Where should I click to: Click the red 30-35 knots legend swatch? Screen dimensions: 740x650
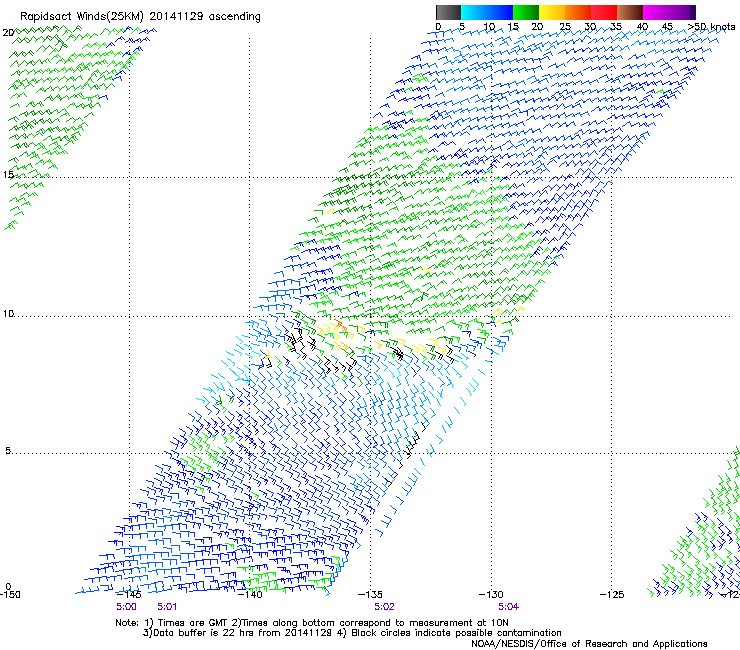click(x=604, y=12)
